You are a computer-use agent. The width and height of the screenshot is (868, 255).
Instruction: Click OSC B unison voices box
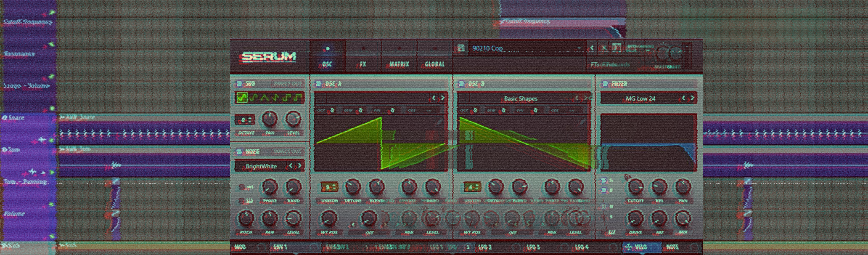coord(472,187)
